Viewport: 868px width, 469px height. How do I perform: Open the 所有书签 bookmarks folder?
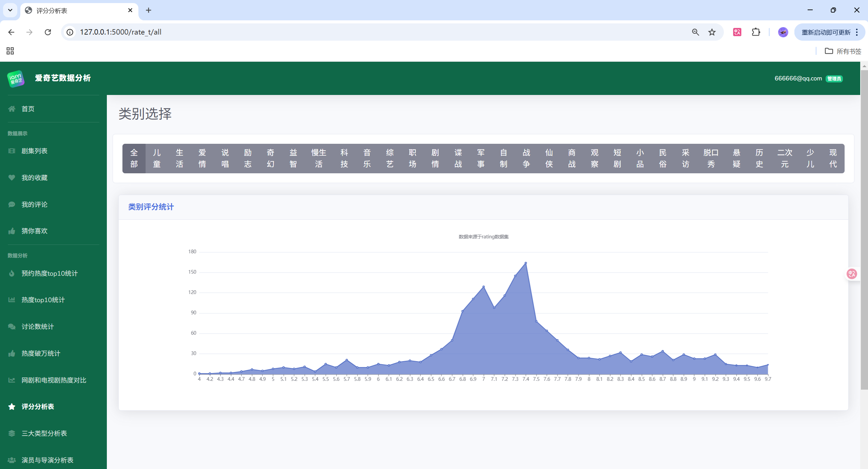pyautogui.click(x=843, y=51)
